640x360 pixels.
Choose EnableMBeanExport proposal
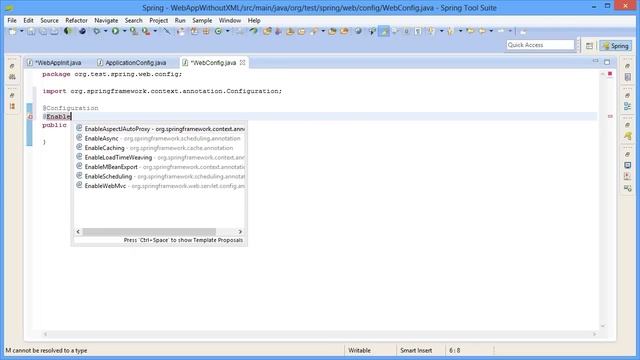[x=160, y=167]
